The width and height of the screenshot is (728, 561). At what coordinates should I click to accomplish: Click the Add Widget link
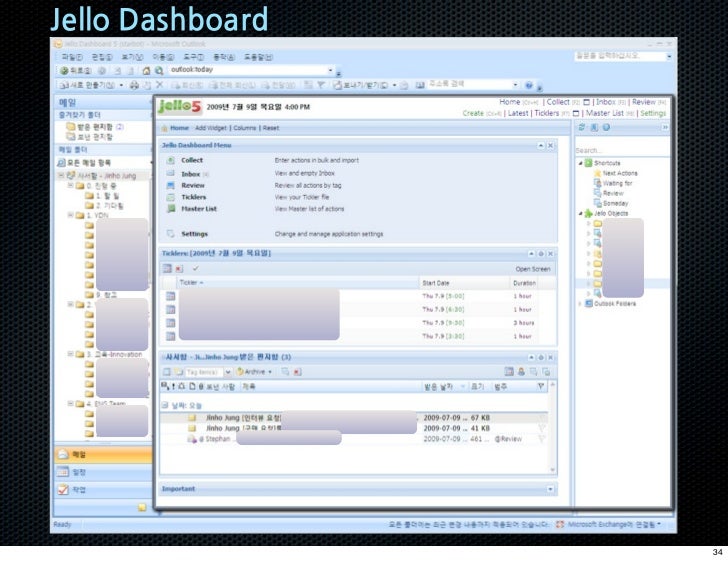210,128
